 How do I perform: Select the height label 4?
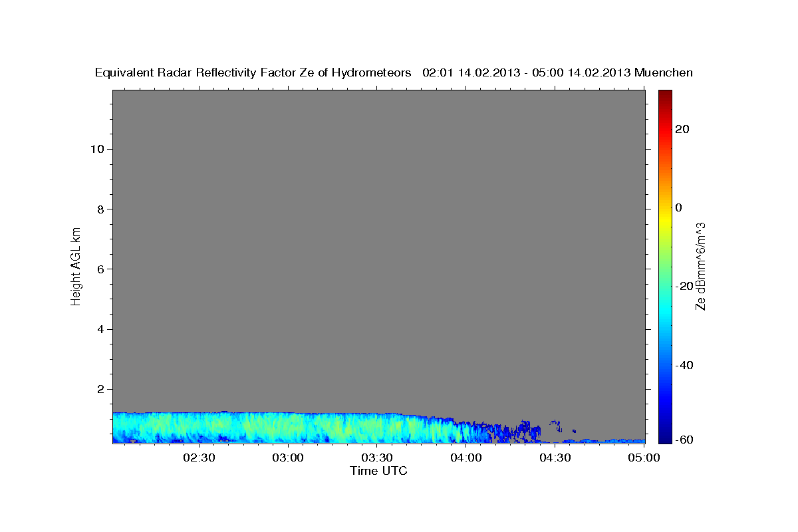point(99,329)
